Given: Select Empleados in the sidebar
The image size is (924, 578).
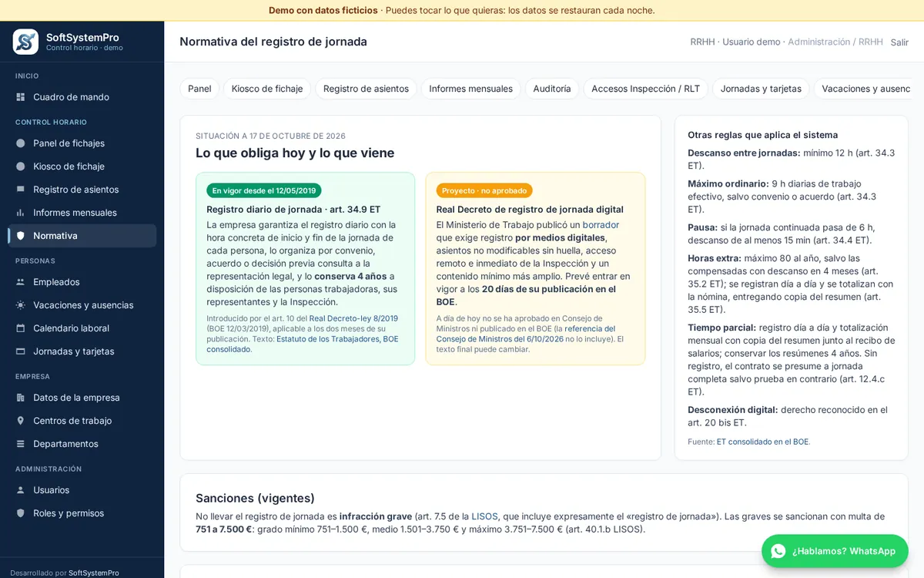Looking at the screenshot, I should click(82, 282).
